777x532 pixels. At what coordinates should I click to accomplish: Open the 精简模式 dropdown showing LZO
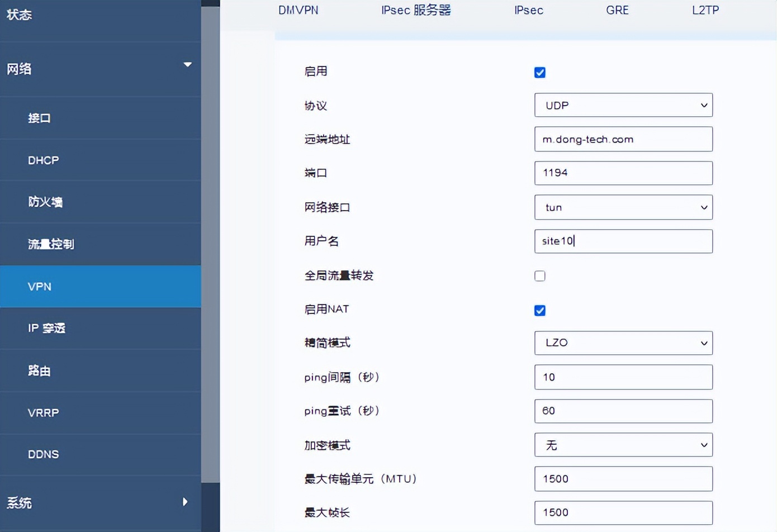click(623, 343)
